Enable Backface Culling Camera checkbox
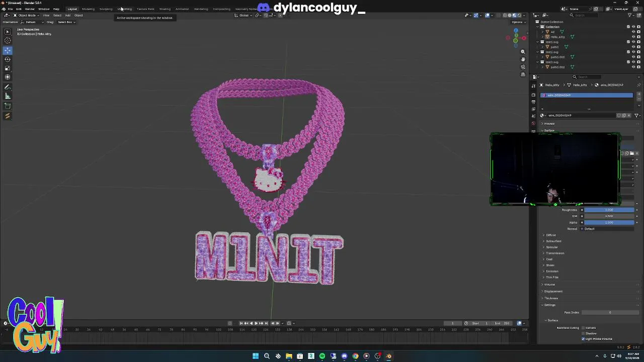 pyautogui.click(x=584, y=328)
